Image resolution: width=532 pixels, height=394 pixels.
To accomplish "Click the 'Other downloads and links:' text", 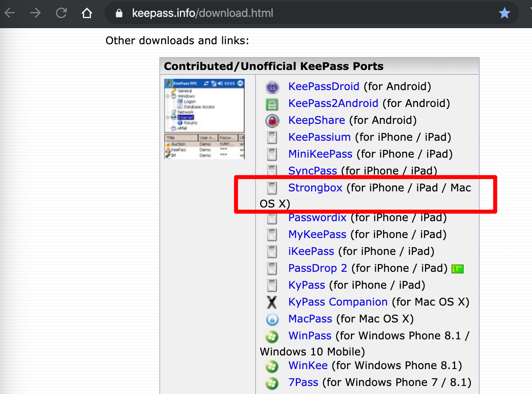I will click(177, 41).
